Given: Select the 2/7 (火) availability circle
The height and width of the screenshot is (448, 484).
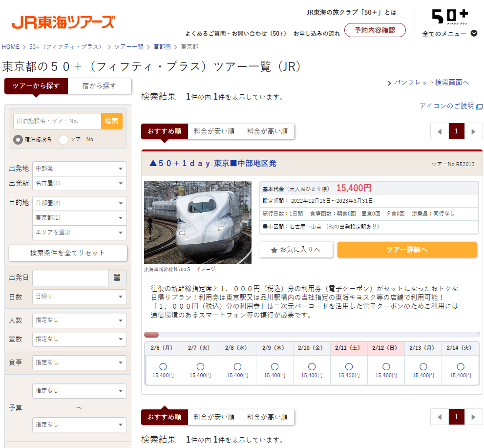Looking at the screenshot, I should 200,366.
